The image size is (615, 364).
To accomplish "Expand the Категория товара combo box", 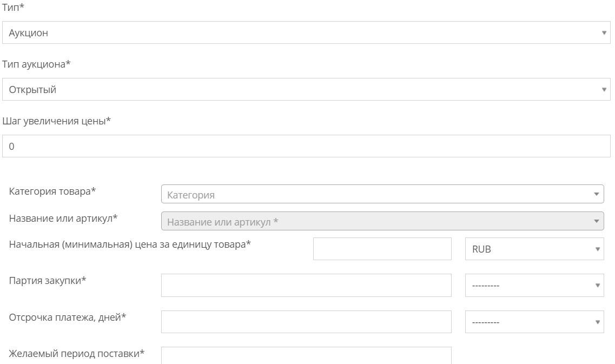I will (382, 195).
